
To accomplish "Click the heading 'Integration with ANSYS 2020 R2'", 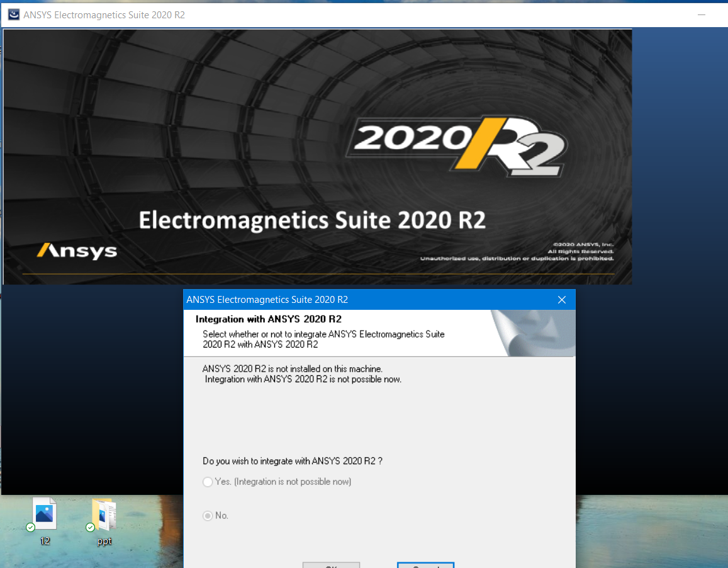I will [x=268, y=319].
